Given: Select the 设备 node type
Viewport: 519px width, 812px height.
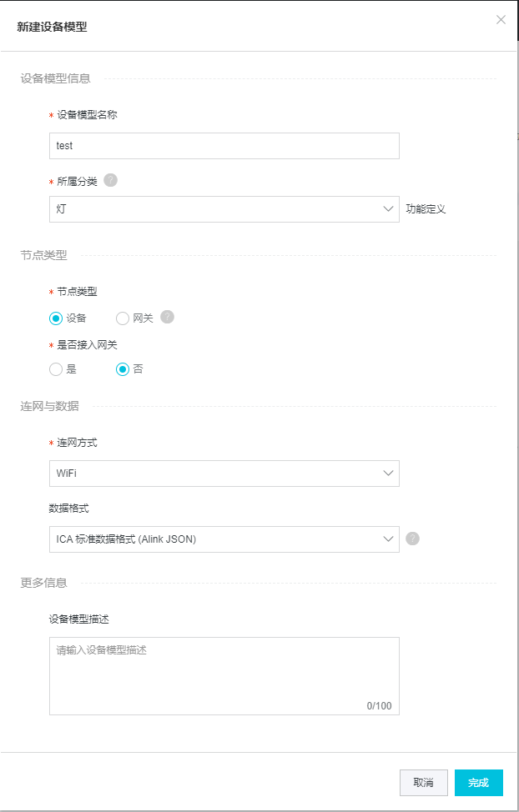Looking at the screenshot, I should tap(54, 318).
